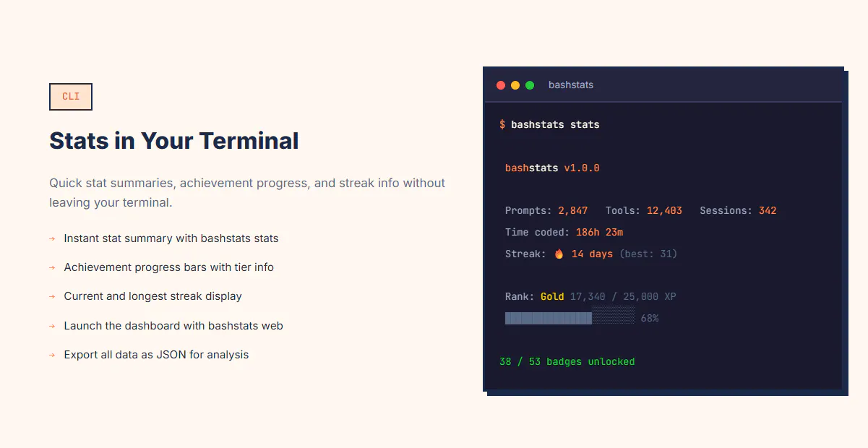
Task: Click arrow bullet beside Launch the dashboard
Action: tap(52, 326)
